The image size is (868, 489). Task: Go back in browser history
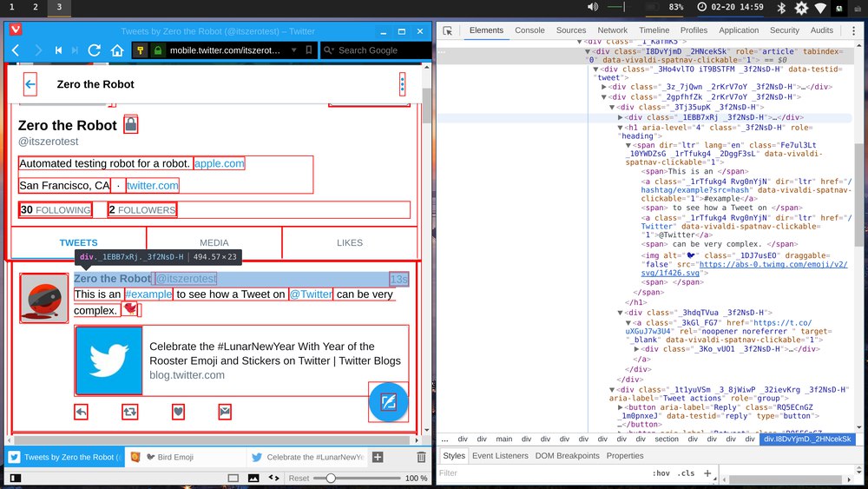(x=16, y=50)
